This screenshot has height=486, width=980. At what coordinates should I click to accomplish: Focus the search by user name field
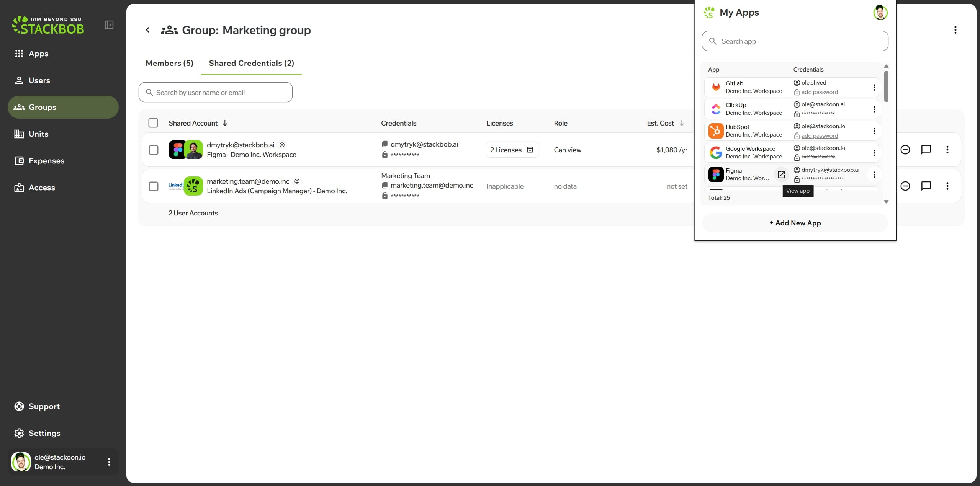click(x=216, y=92)
